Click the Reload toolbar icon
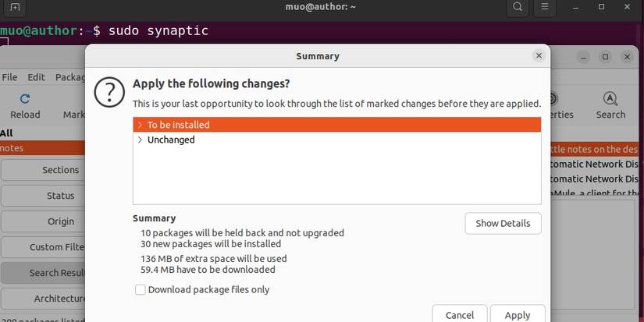Screen dimensions: 644x322 pos(25,99)
